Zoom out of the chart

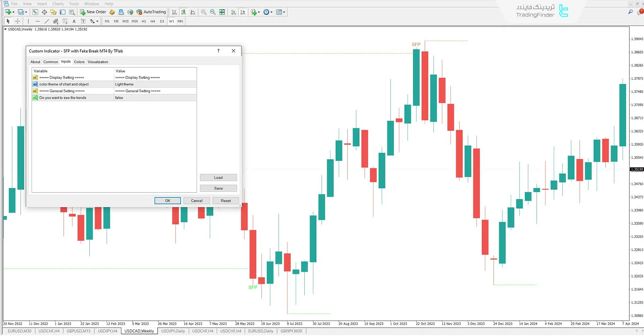coord(213,12)
